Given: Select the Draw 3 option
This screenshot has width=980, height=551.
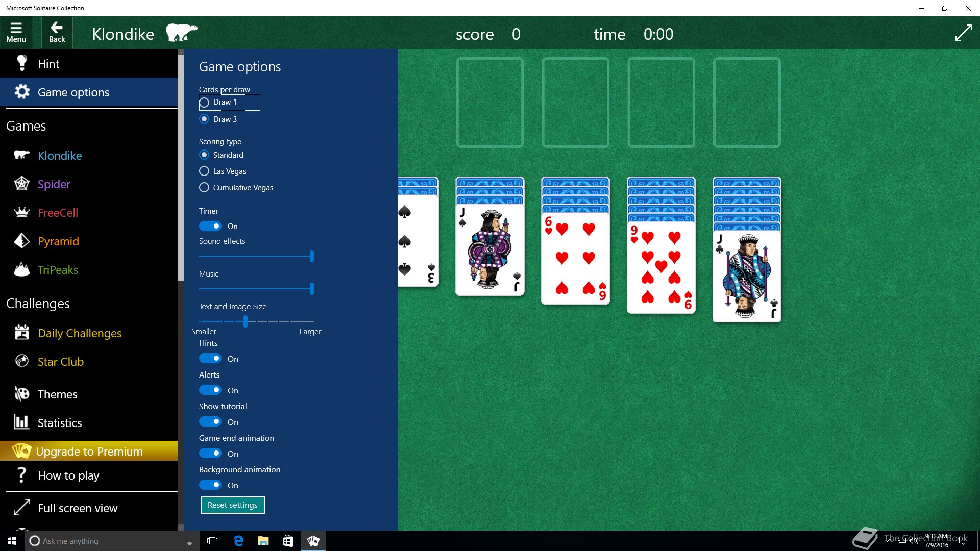Looking at the screenshot, I should [218, 119].
